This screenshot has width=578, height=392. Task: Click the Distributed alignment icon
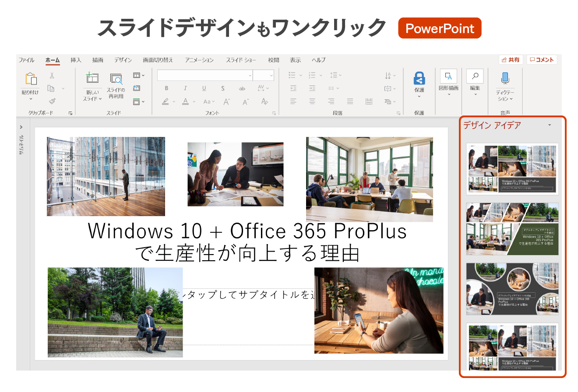click(369, 101)
